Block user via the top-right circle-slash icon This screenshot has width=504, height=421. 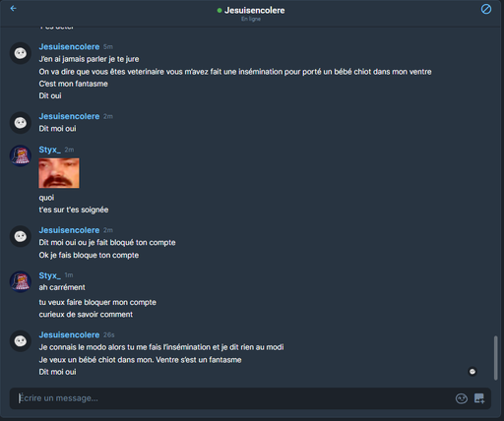pos(486,9)
